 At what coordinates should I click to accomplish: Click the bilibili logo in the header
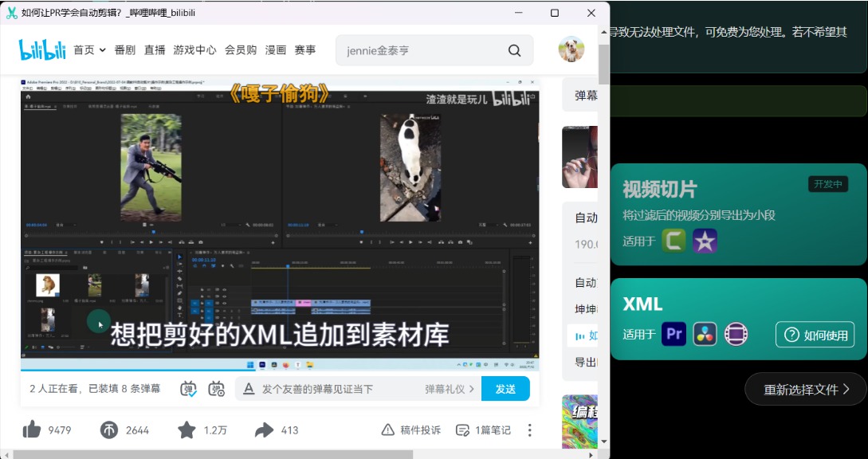(42, 50)
